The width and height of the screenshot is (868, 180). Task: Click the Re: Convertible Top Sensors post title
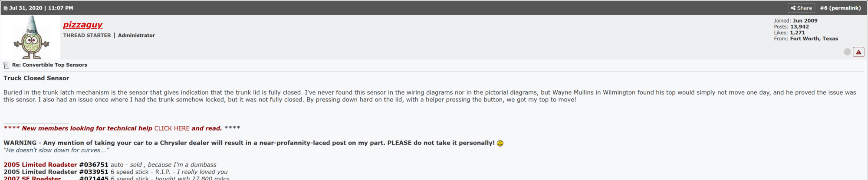49,65
